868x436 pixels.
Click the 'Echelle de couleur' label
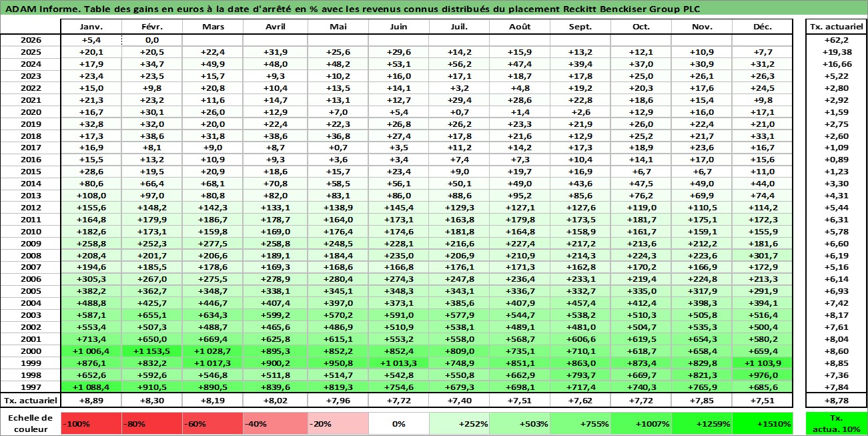point(30,423)
